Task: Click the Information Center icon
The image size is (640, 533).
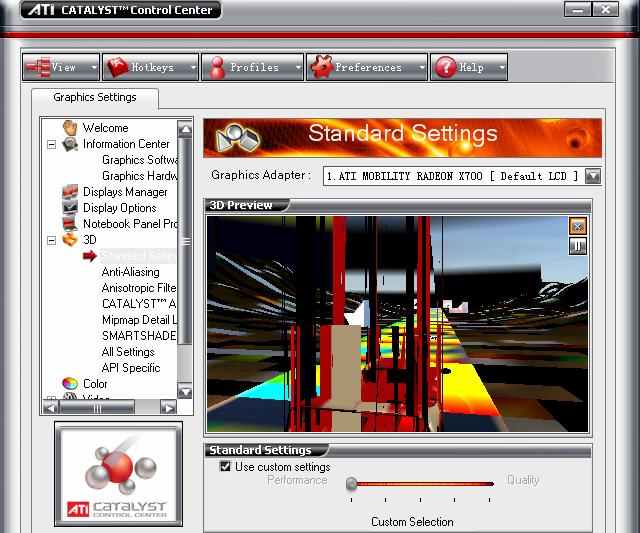Action: pos(70,144)
